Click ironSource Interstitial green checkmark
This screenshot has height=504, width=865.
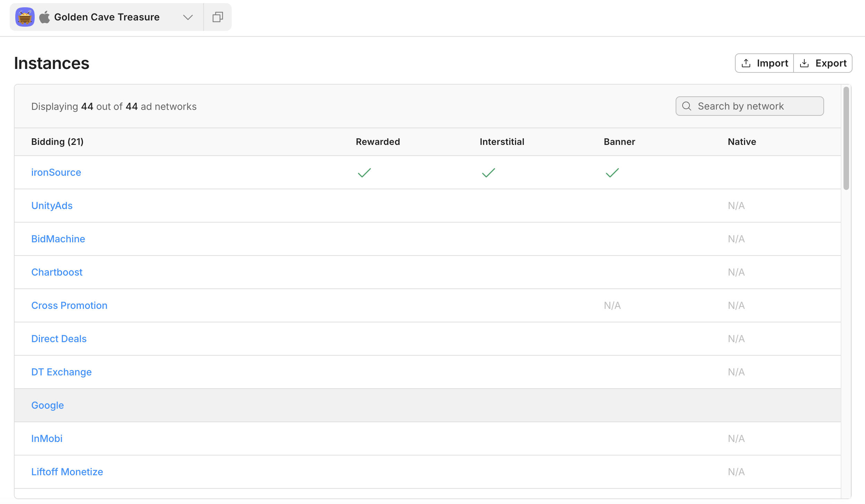point(488,173)
